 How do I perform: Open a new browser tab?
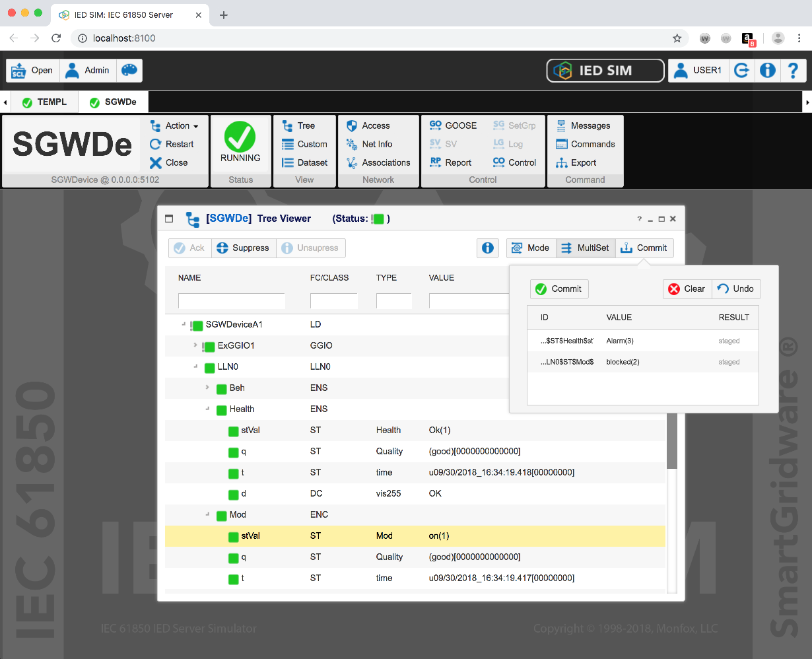[224, 15]
